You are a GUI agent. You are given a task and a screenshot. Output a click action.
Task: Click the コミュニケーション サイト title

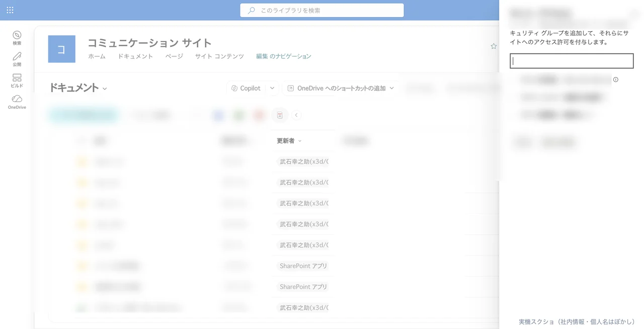[149, 43]
